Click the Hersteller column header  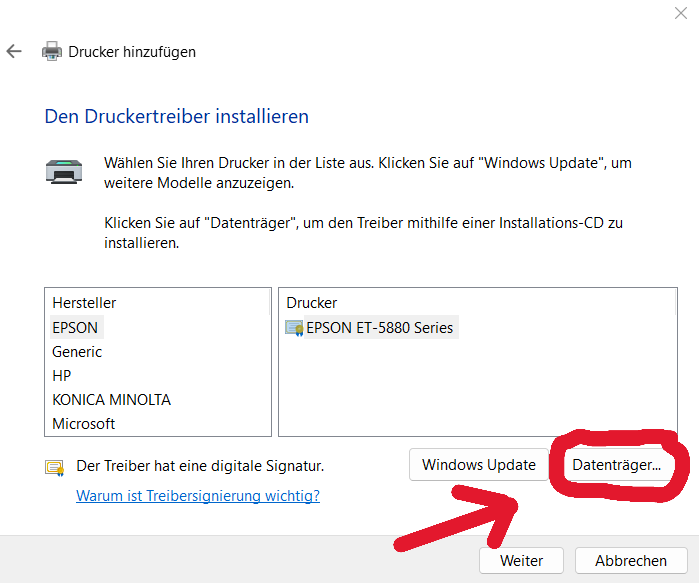coord(84,302)
